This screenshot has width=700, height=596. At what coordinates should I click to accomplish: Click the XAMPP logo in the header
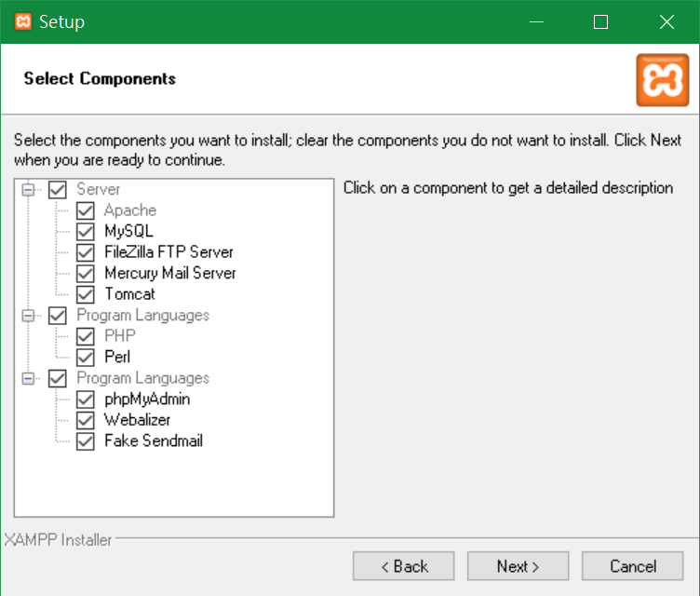click(x=663, y=80)
